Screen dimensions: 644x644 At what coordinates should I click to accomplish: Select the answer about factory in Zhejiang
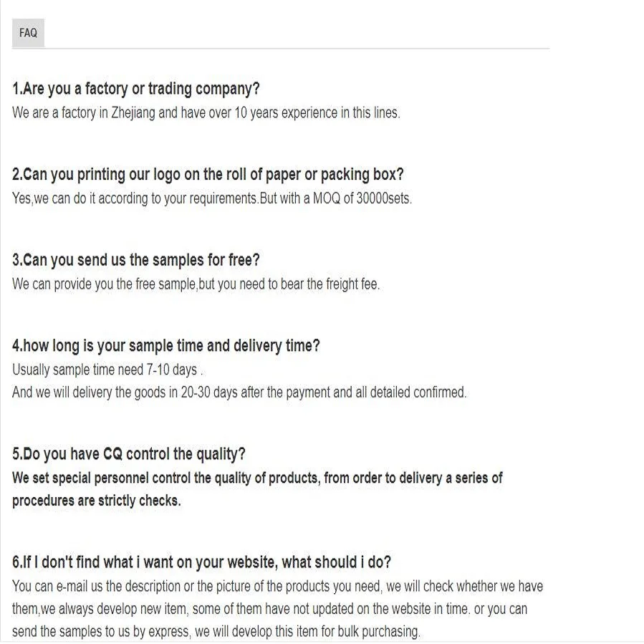point(206,112)
